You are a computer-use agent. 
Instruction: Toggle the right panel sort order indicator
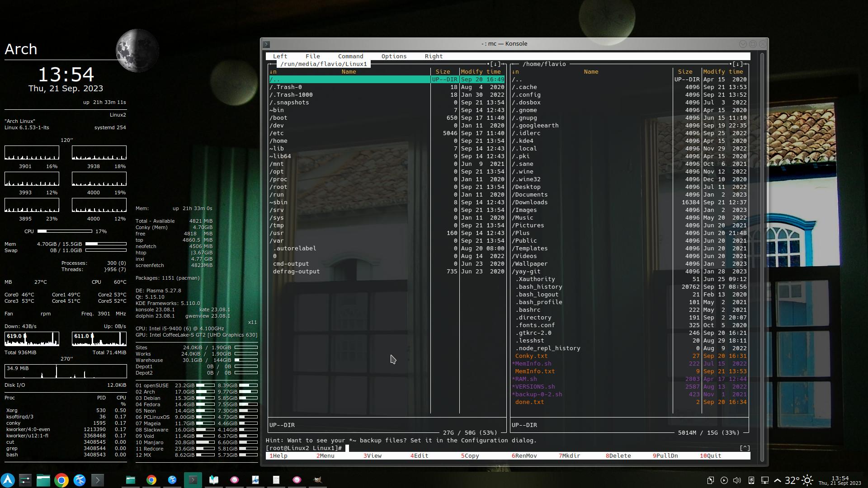point(515,72)
